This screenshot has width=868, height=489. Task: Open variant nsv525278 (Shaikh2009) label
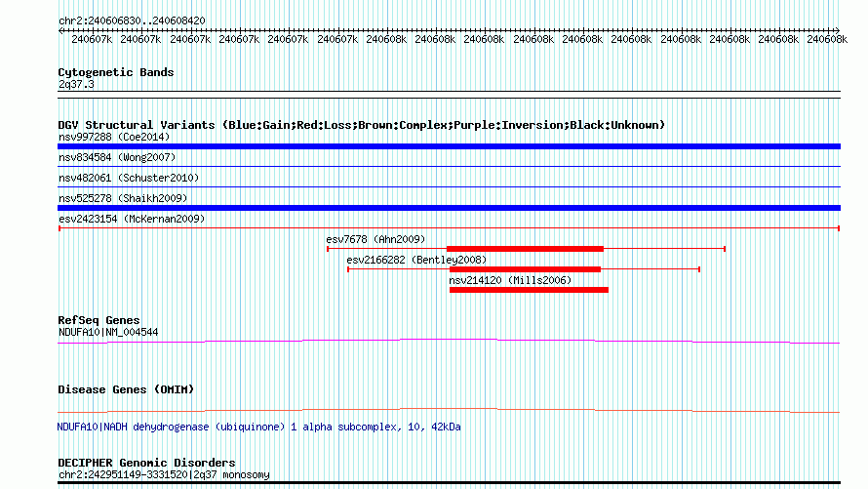tap(123, 198)
